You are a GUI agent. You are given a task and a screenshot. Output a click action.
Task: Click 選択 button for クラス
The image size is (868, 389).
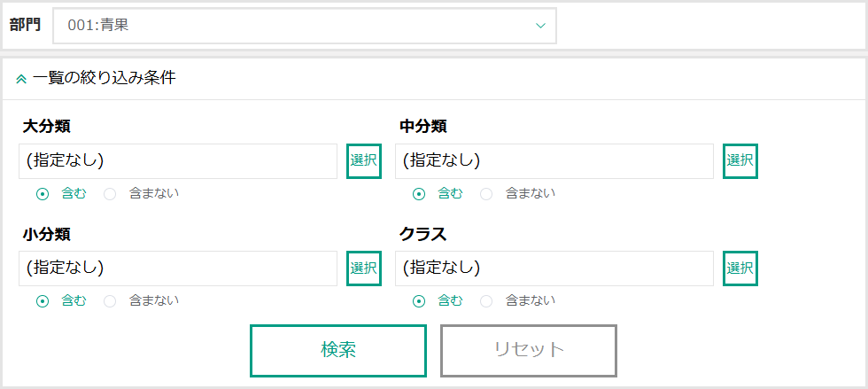point(740,268)
